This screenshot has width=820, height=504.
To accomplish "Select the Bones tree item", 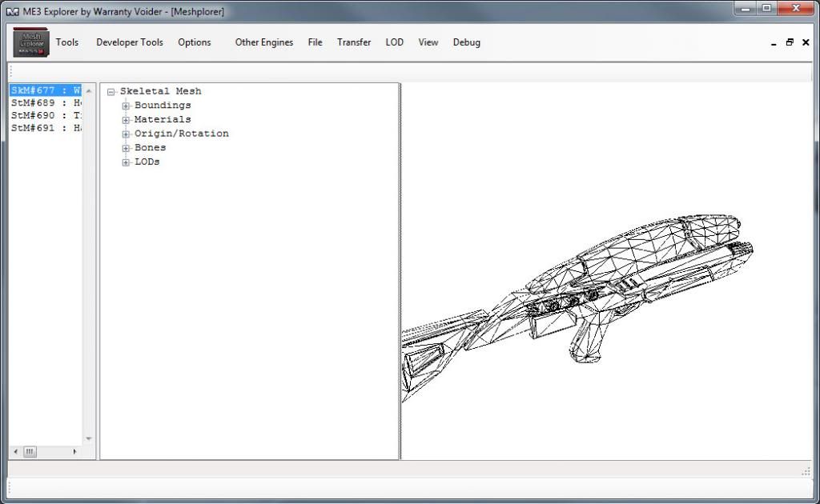I will pos(150,148).
